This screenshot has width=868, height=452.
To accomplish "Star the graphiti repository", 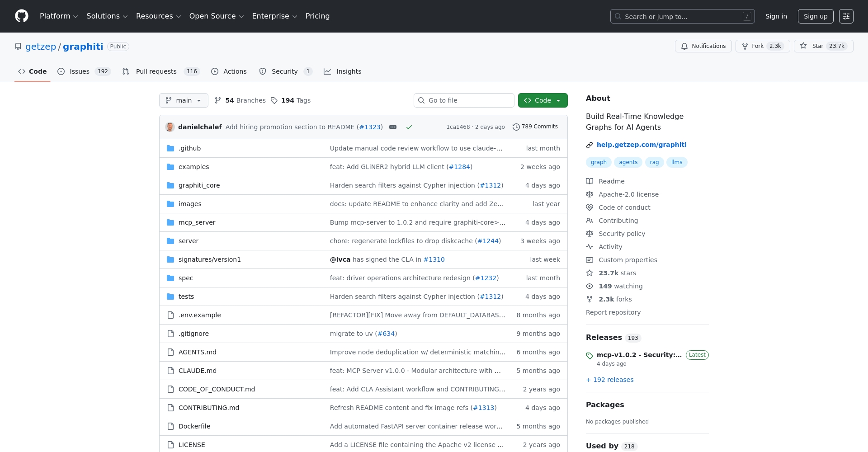I will coord(823,46).
